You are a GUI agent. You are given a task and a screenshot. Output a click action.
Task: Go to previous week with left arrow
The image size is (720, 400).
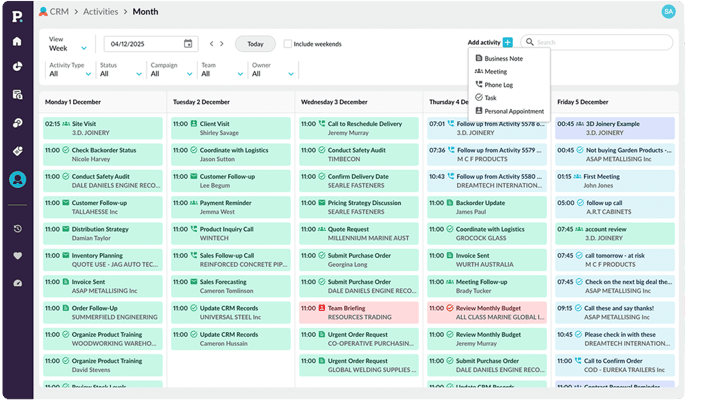[x=211, y=44]
